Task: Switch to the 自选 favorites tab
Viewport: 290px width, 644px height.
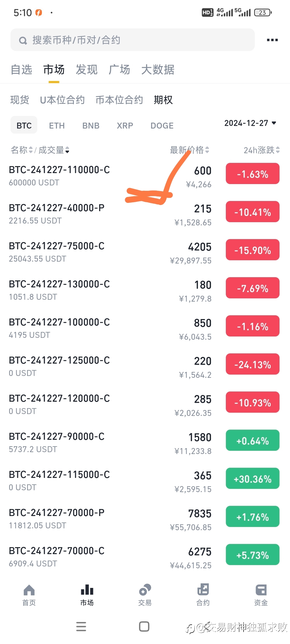Action: tap(21, 70)
